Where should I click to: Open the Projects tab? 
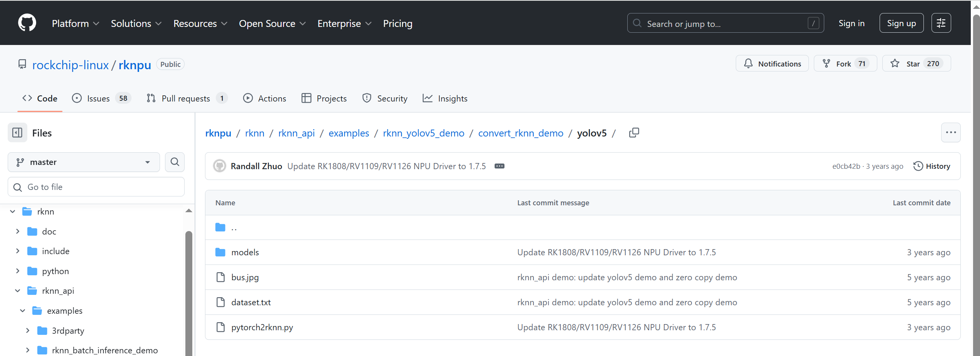[324, 98]
